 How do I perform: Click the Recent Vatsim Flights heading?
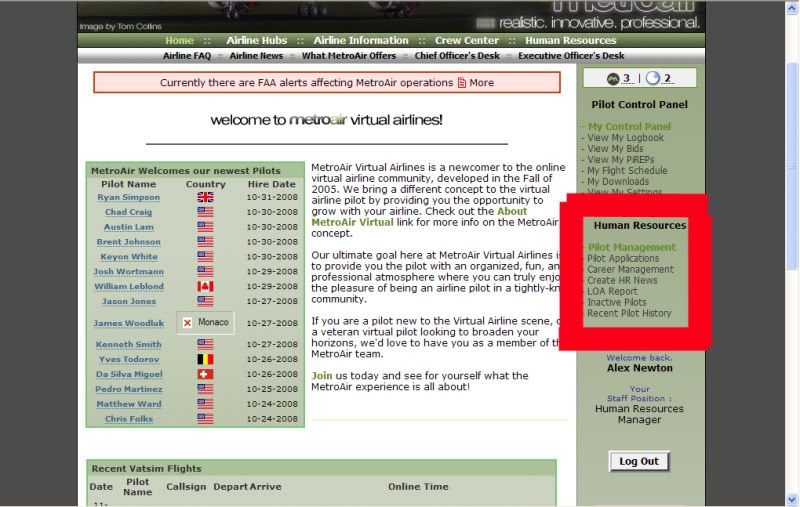tap(146, 468)
